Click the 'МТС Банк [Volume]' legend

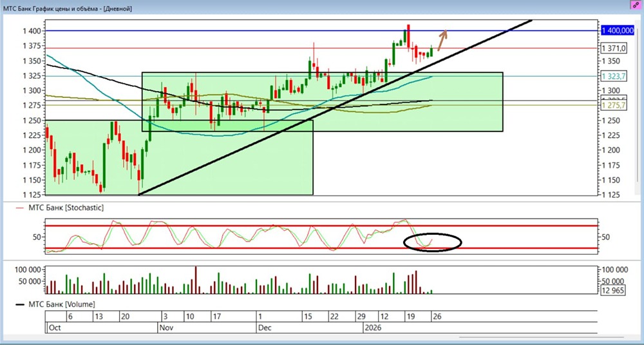pyautogui.click(x=62, y=304)
